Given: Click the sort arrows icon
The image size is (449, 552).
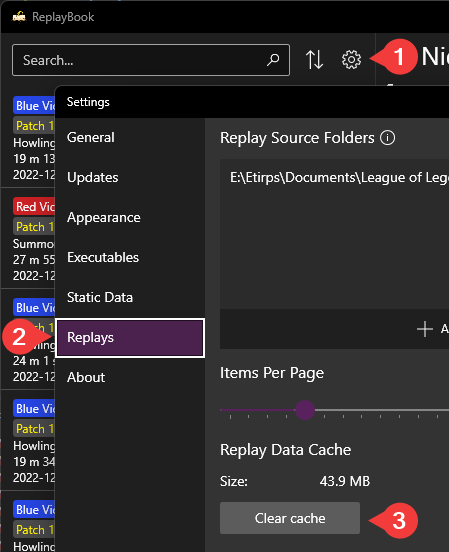Looking at the screenshot, I should (x=314, y=59).
